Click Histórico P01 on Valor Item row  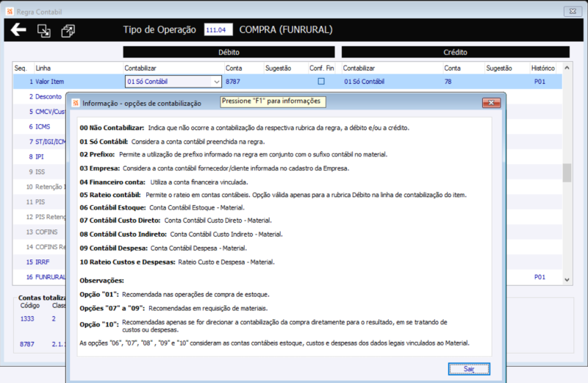pos(539,82)
